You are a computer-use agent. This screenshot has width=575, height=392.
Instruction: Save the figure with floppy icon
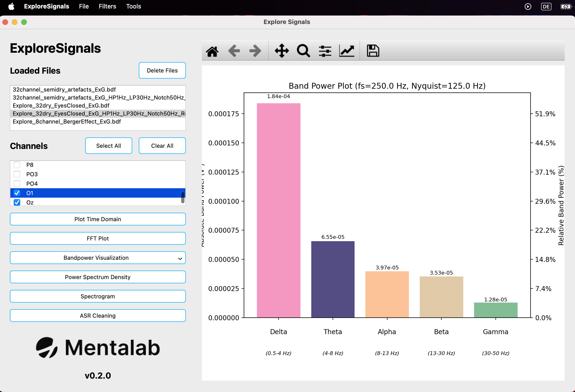[x=373, y=51]
